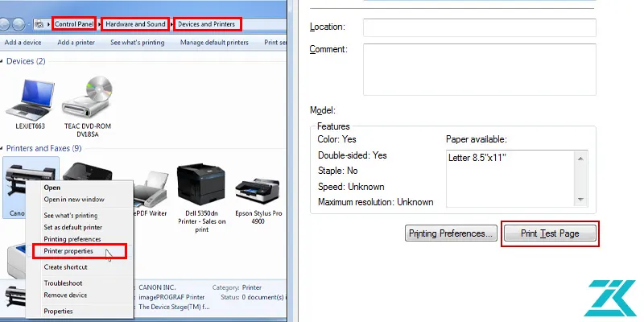The width and height of the screenshot is (644, 322).
Task: Select Troubleshoot from the context menu
Action: click(x=64, y=283)
